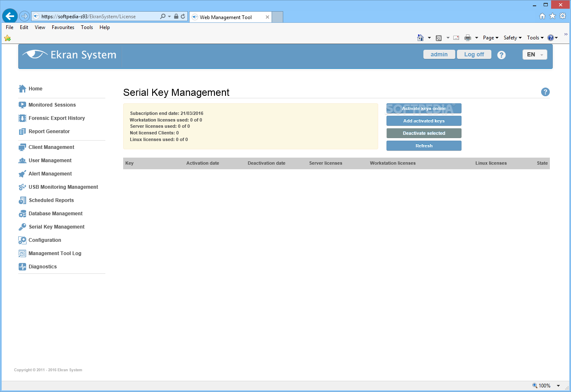Click the blue Refresh button
The image size is (571, 392).
pos(424,146)
